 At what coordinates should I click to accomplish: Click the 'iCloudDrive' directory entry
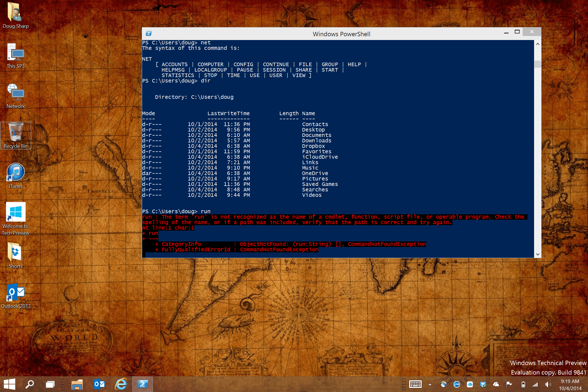(x=320, y=157)
